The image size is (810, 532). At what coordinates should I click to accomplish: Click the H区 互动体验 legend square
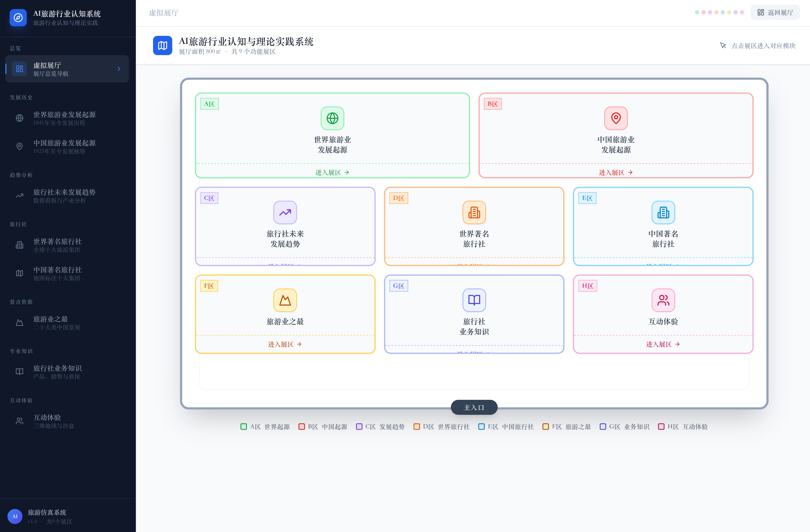click(661, 427)
